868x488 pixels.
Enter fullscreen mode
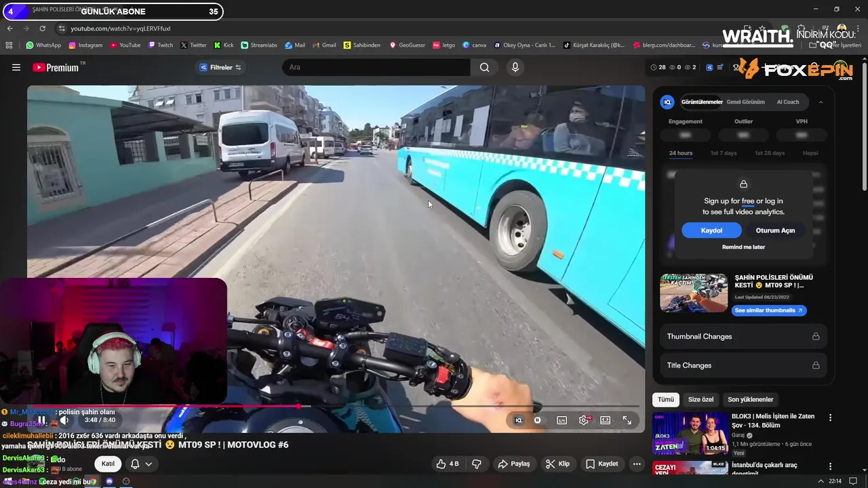coord(627,420)
